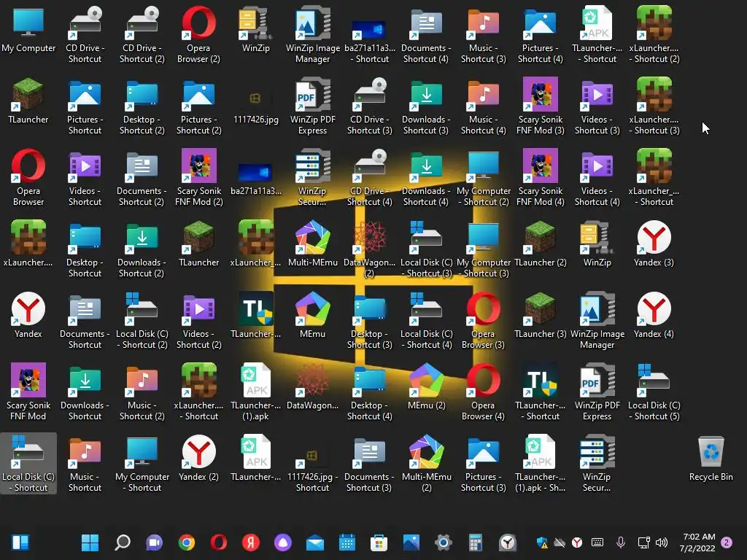Viewport: 747px width, 560px height.
Task: Select TLauncher-...(1).apk file icon
Action: pos(256,392)
